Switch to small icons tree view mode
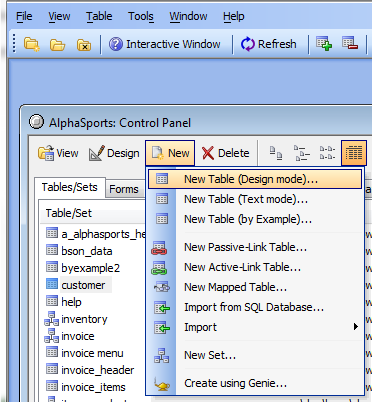This screenshot has height=402, width=372. click(302, 153)
